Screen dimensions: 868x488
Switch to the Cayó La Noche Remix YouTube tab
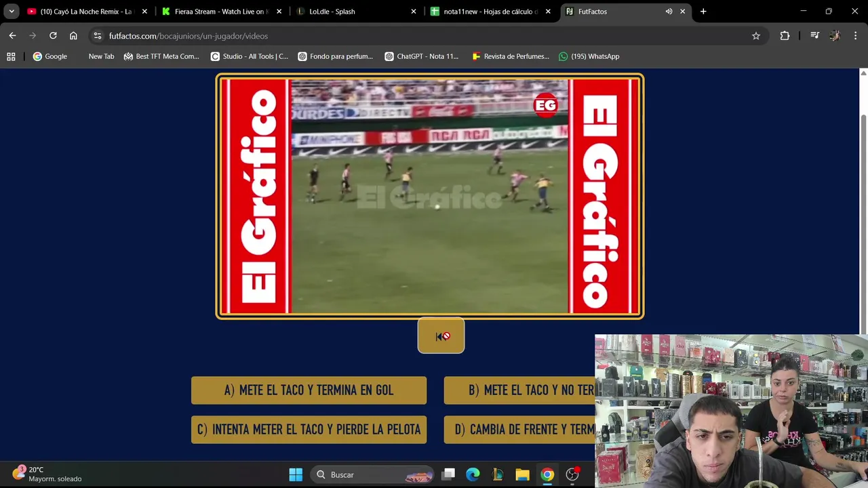(87, 12)
